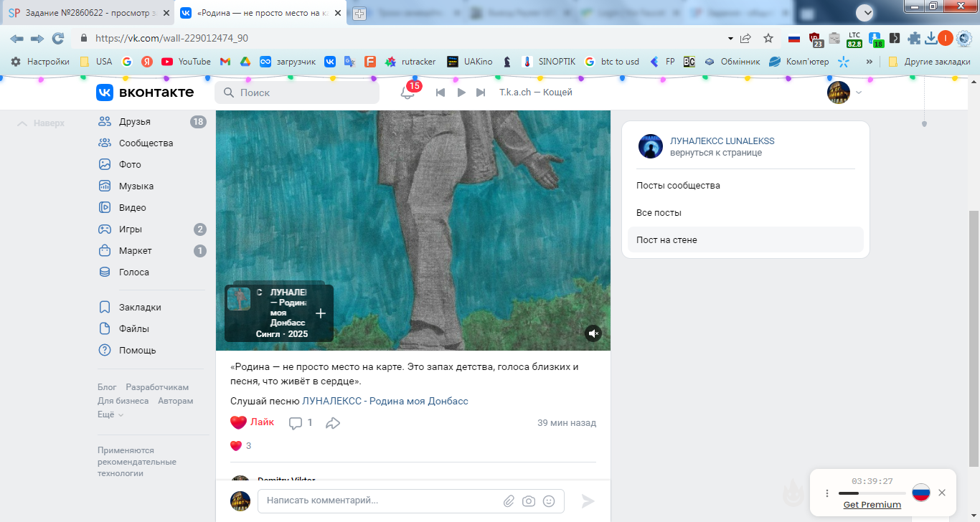Open ЛУНАЛЕКСС LUNALEKSS community link

coord(722,141)
